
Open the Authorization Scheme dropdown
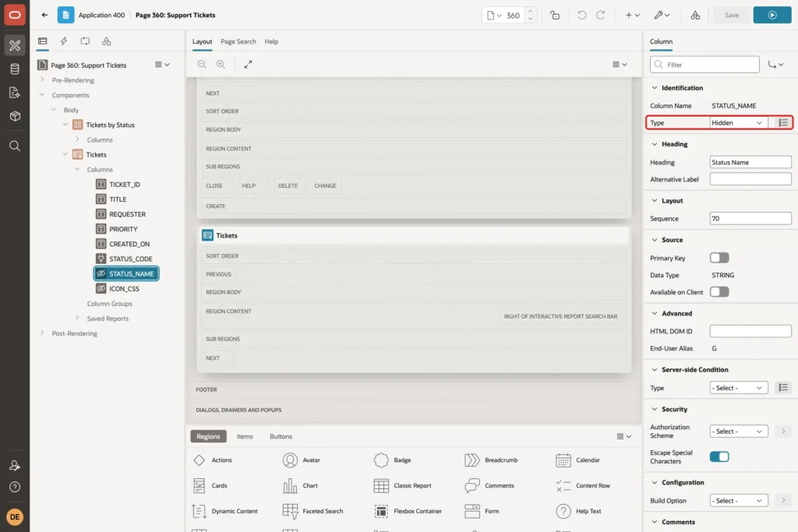pyautogui.click(x=739, y=432)
